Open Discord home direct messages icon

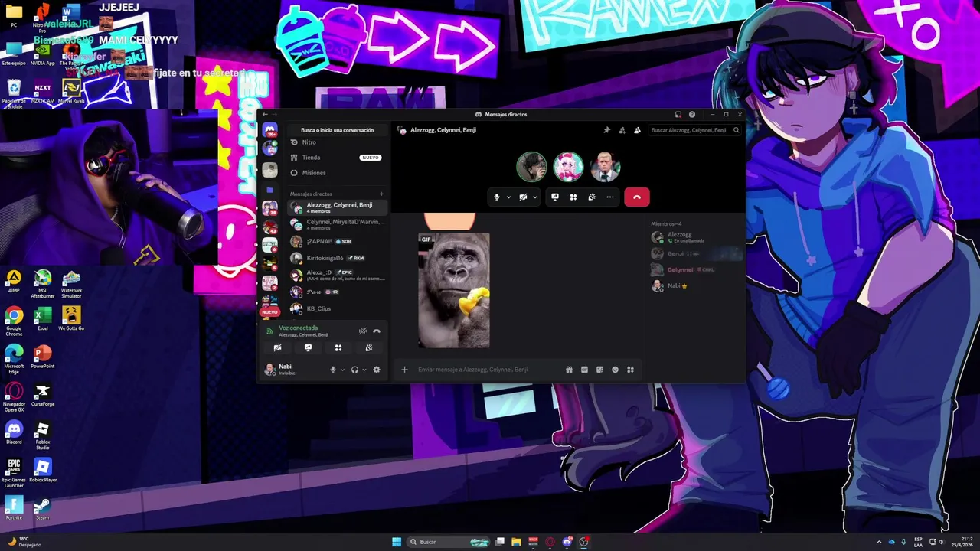click(x=269, y=130)
